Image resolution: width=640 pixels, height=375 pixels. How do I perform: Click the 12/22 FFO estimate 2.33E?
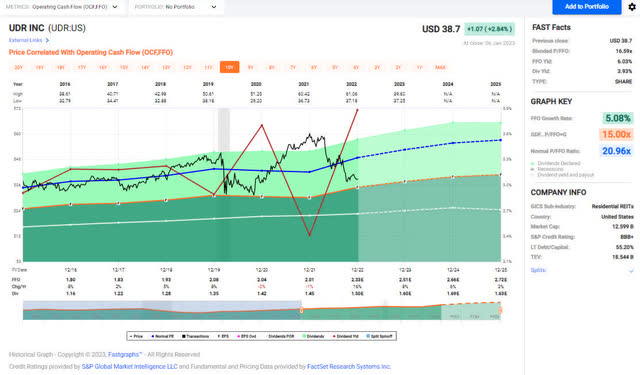tap(358, 280)
